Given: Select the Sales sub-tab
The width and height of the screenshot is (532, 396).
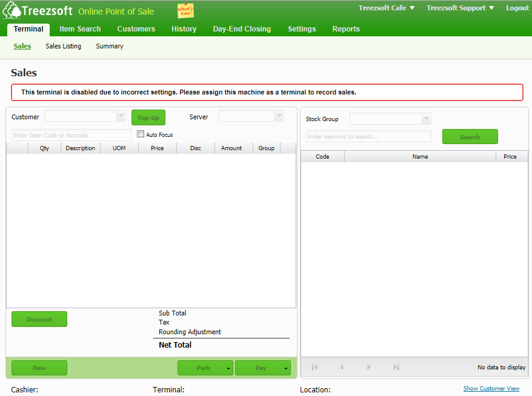Looking at the screenshot, I should coord(22,46).
